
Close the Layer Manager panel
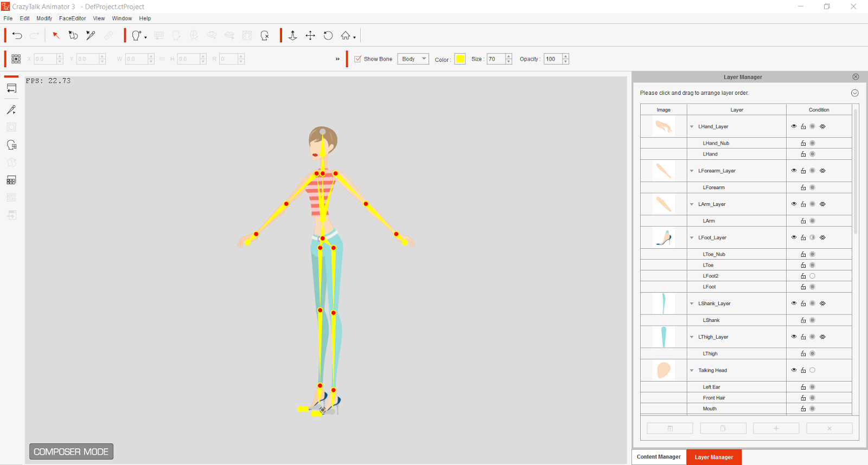coord(856,77)
